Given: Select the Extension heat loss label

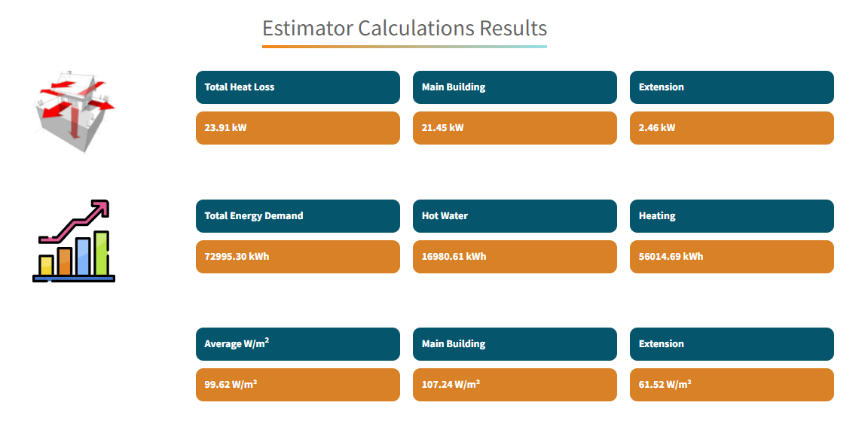Looking at the screenshot, I should click(732, 87).
